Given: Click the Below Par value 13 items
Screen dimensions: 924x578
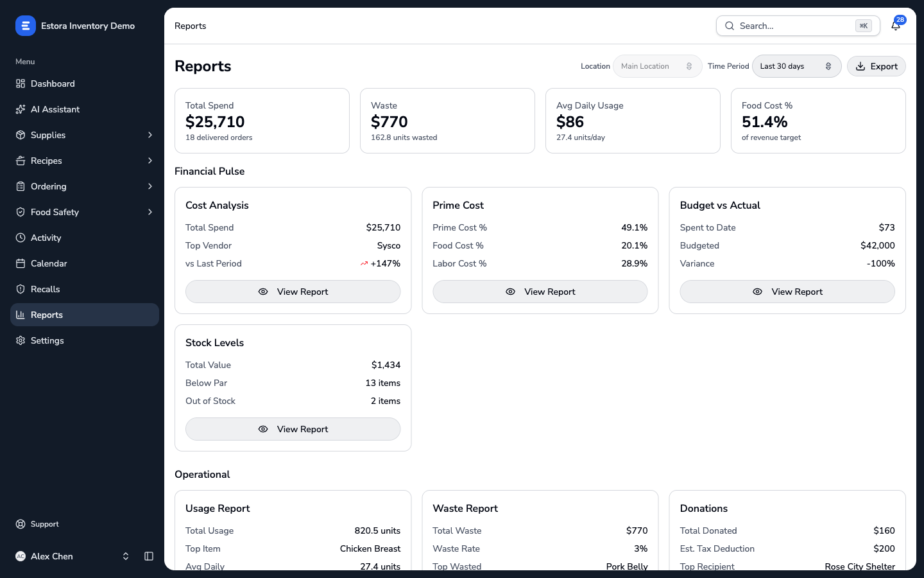Looking at the screenshot, I should pyautogui.click(x=383, y=383).
